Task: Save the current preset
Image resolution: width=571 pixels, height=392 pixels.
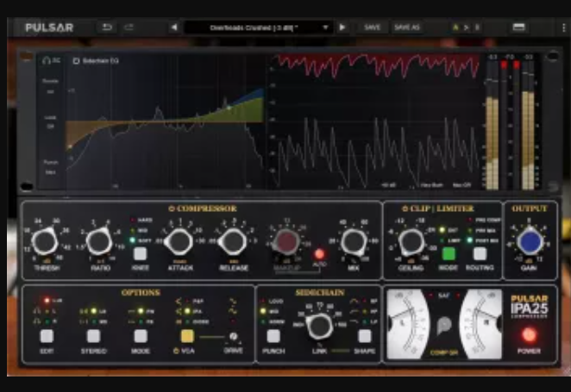Action: click(x=372, y=28)
